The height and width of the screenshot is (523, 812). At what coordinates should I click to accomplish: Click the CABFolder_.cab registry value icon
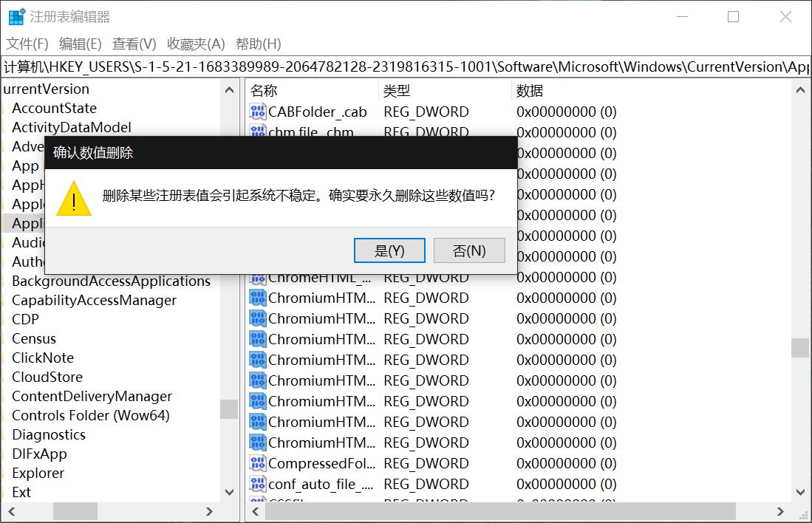tap(258, 112)
